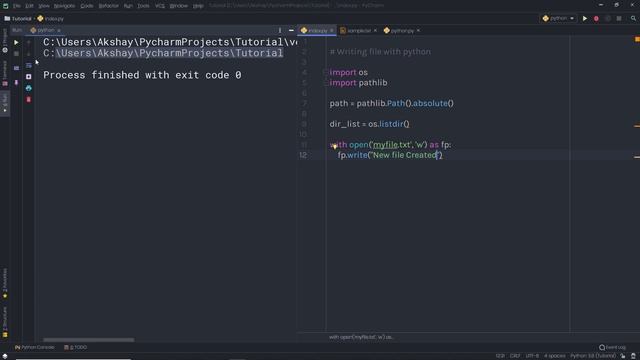
Task: Stop the process in the Run panel
Action: (16, 53)
